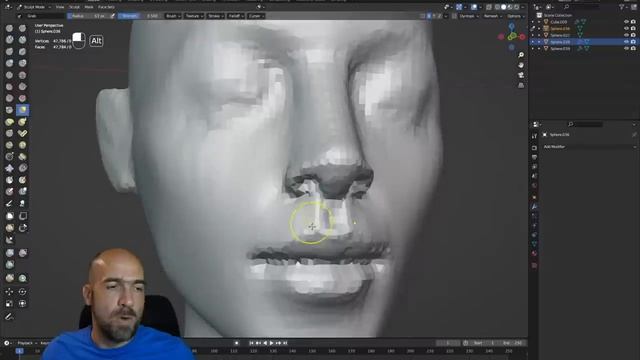640x360 pixels.
Task: Select the Pose brush
Action: point(22,133)
